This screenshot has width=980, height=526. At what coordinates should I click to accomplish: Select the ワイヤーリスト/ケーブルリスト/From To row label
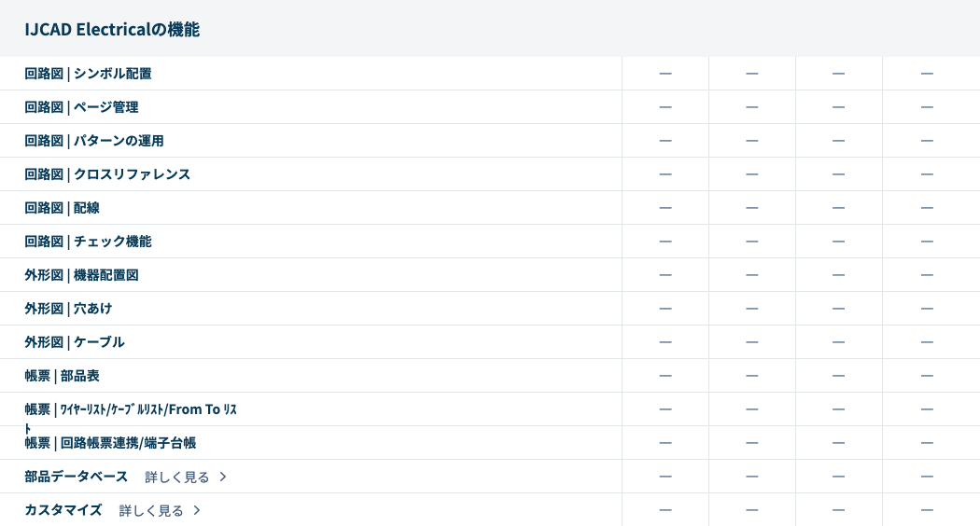131,409
